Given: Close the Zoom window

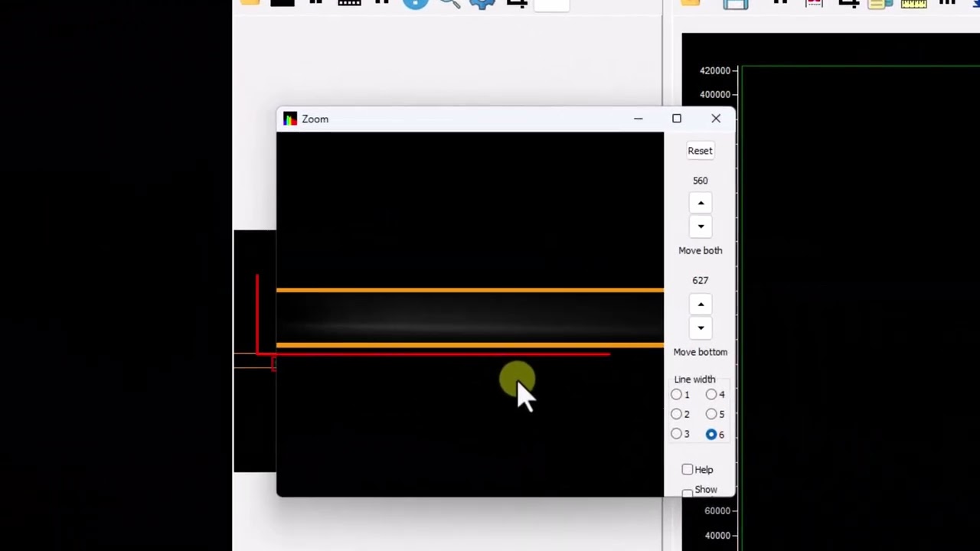Looking at the screenshot, I should 716,119.
